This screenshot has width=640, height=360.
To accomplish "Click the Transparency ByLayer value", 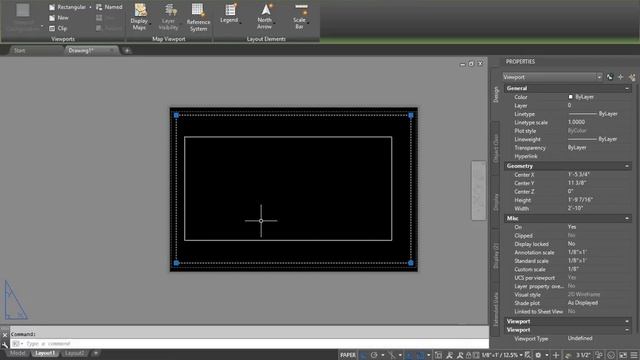I will (x=577, y=147).
